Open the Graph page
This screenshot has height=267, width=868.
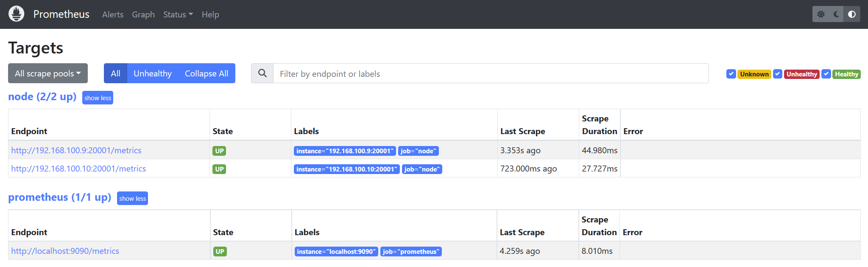tap(143, 14)
